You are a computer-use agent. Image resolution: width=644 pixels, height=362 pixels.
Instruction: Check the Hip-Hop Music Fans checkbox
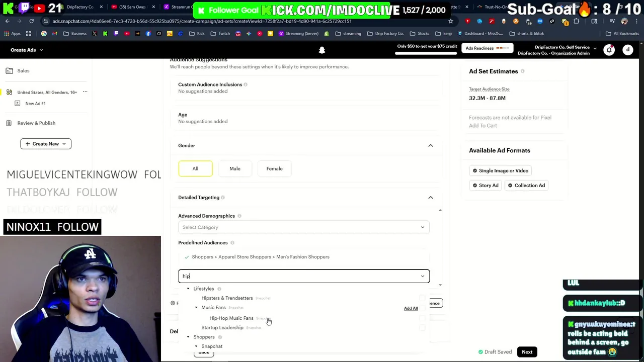(422, 318)
